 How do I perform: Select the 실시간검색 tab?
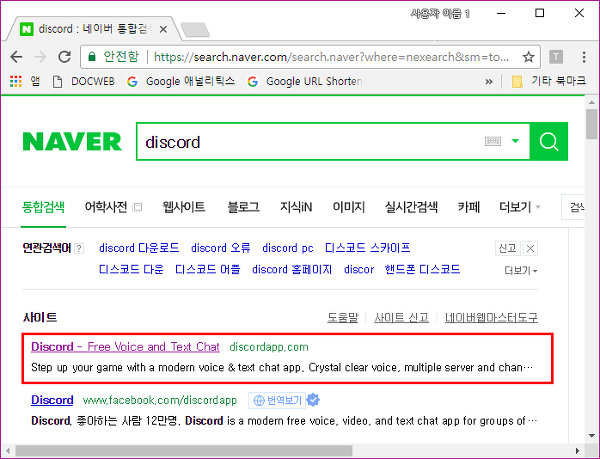411,207
